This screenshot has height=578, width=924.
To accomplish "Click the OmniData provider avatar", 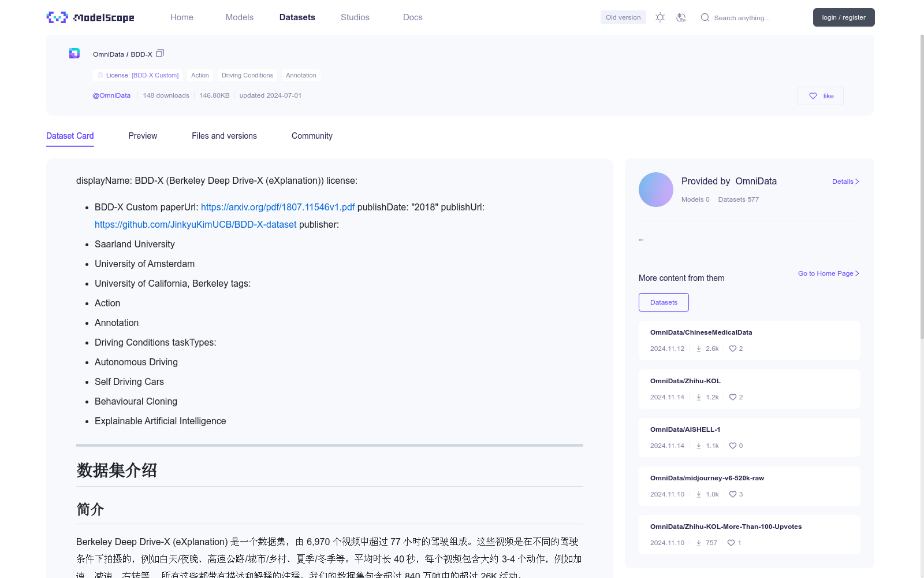I will tap(655, 189).
